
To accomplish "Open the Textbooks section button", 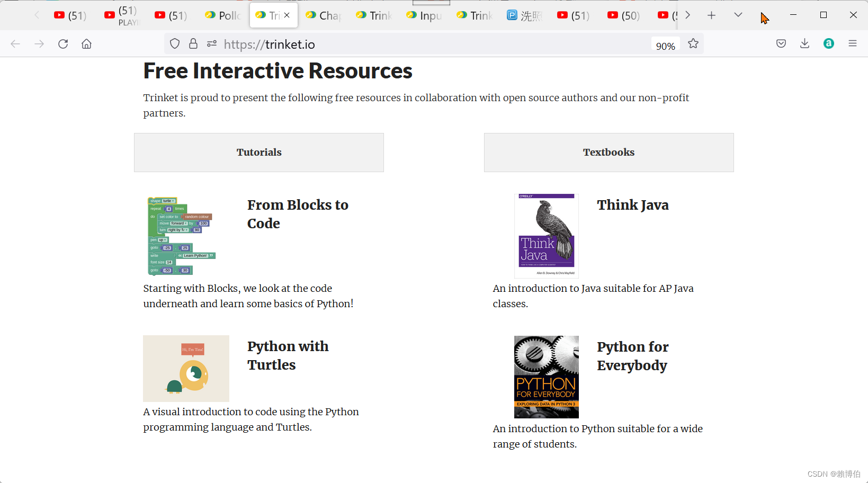I will (609, 153).
